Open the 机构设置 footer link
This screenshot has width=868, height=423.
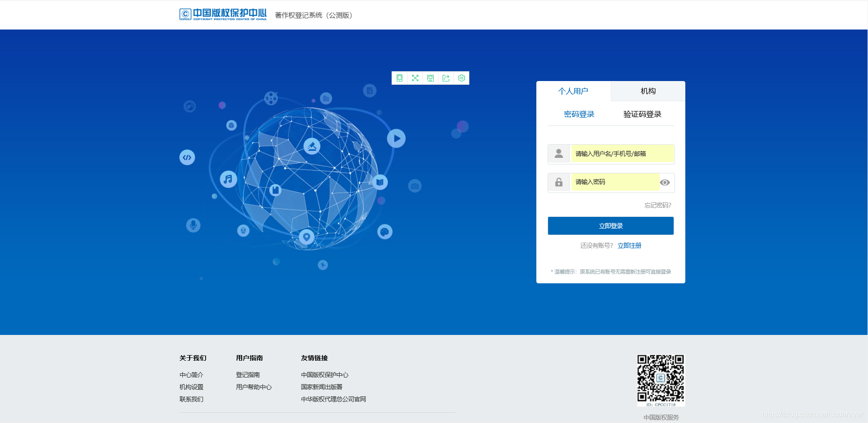pos(191,387)
